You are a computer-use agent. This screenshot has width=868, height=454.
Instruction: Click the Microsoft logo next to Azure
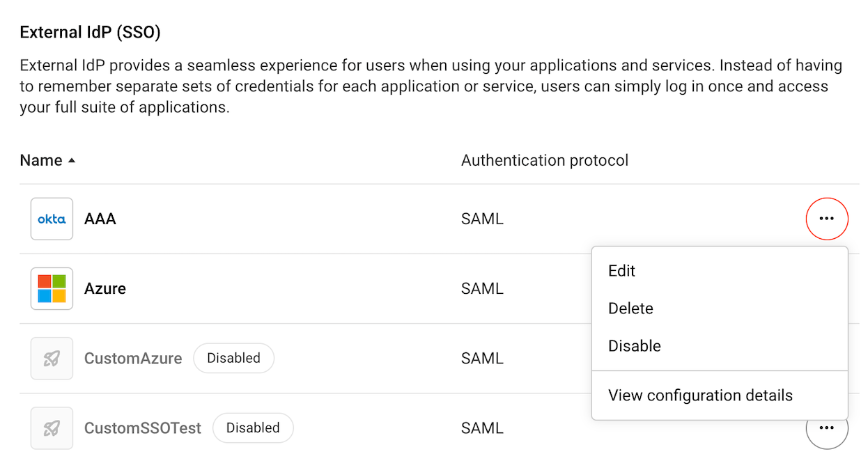pos(52,288)
